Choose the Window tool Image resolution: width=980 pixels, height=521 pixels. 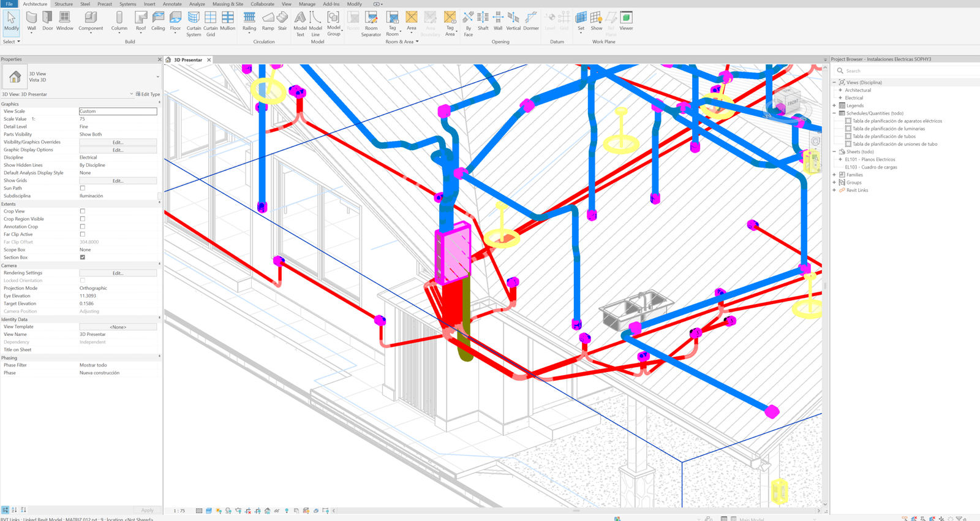pyautogui.click(x=65, y=21)
